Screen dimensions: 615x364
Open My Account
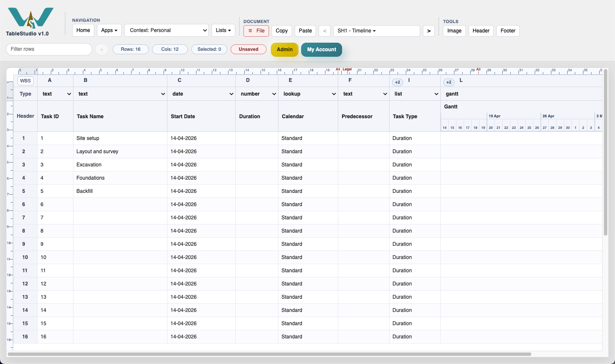pos(322,50)
